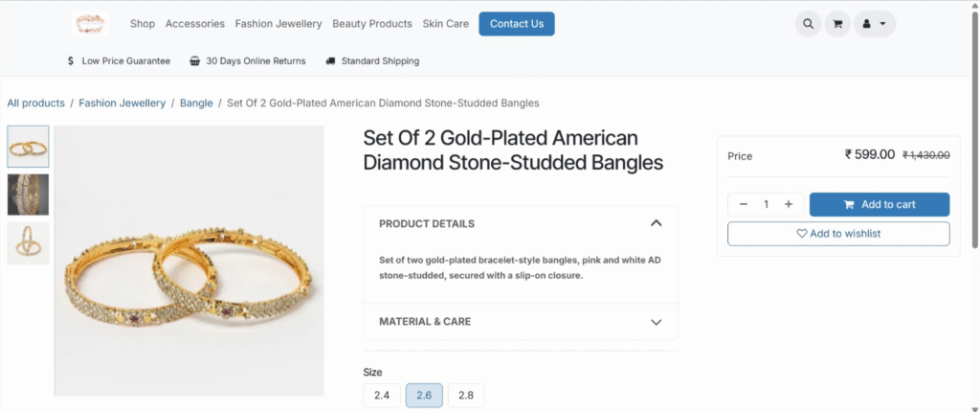
Task: Click the Bangle breadcrumb link
Action: pyautogui.click(x=196, y=103)
